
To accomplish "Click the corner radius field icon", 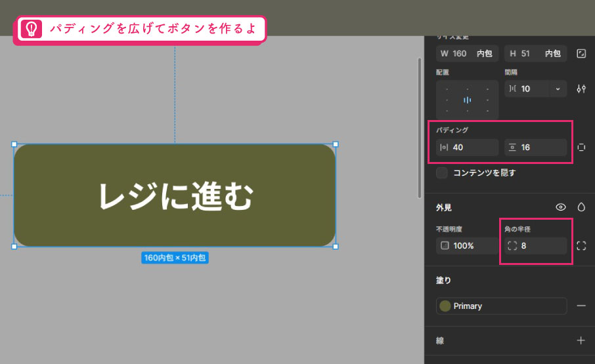I will [512, 246].
